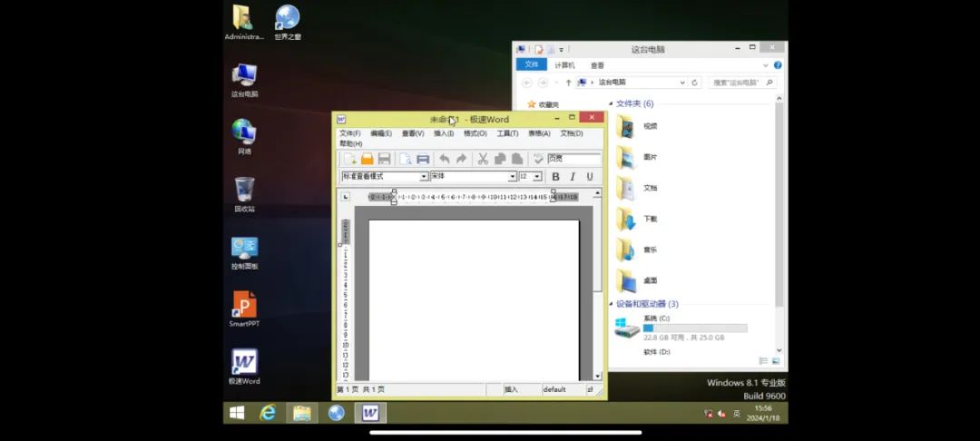Open the 宋体 font name dropdown
980x441 pixels.
[x=513, y=177]
